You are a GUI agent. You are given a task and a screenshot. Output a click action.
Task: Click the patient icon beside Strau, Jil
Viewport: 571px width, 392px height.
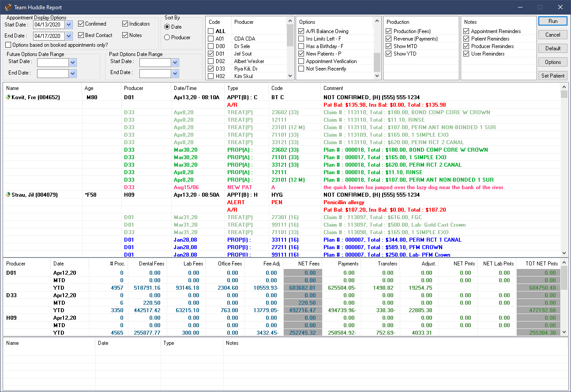(8, 195)
